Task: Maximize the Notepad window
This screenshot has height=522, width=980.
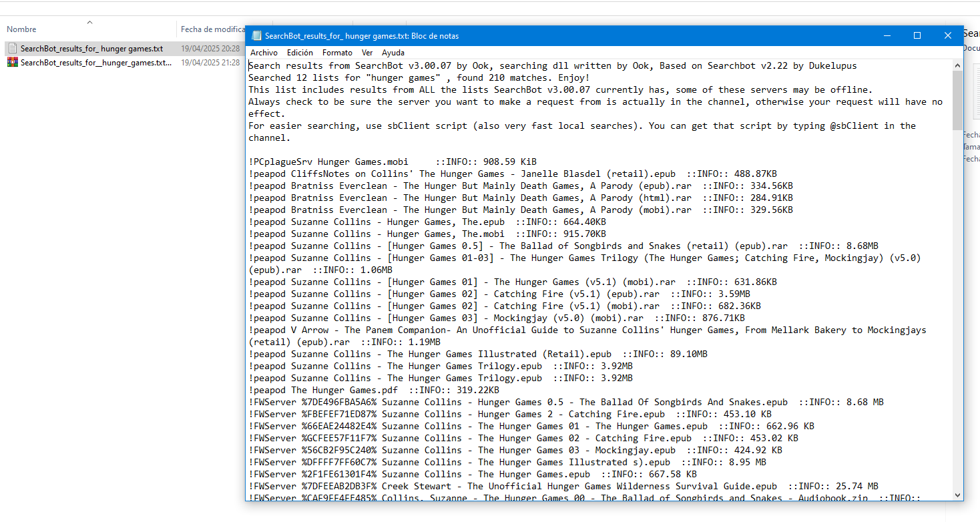Action: (917, 35)
